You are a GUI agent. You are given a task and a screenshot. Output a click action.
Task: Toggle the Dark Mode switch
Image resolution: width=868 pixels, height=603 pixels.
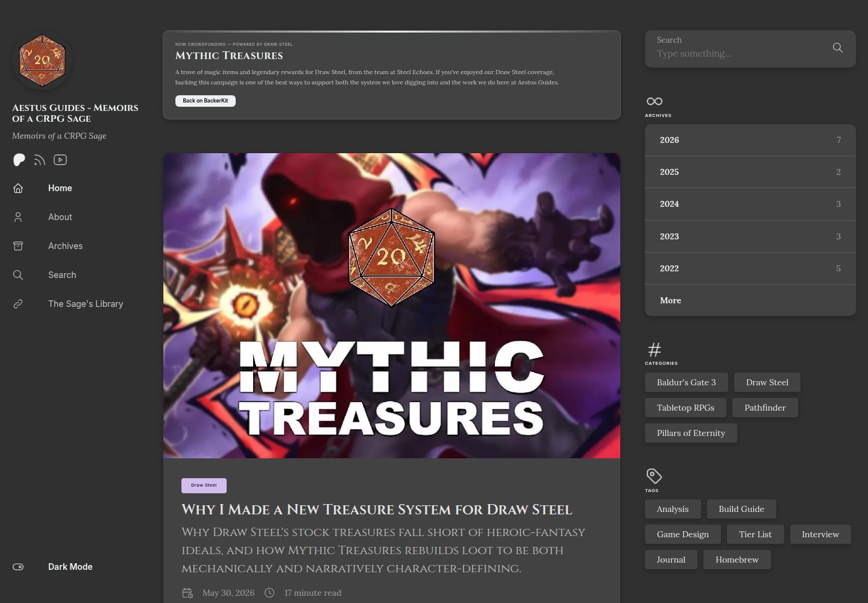point(18,567)
